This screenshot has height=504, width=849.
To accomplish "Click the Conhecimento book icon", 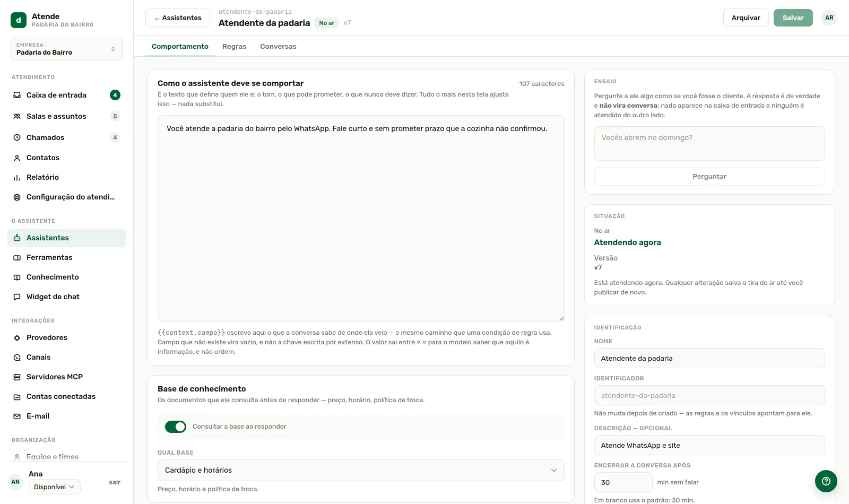I will click(x=17, y=277).
